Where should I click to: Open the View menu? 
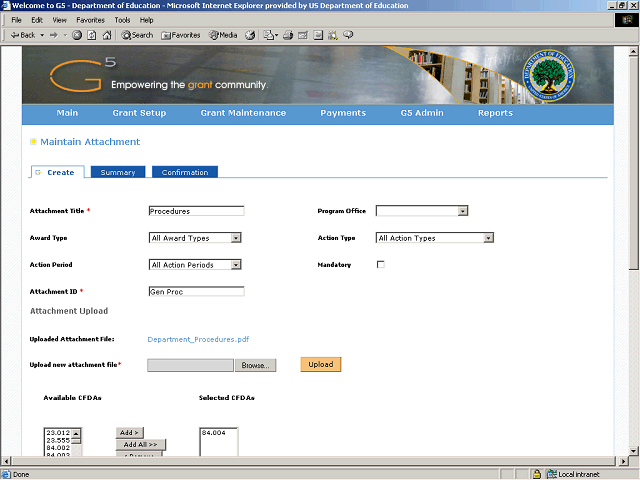59,20
